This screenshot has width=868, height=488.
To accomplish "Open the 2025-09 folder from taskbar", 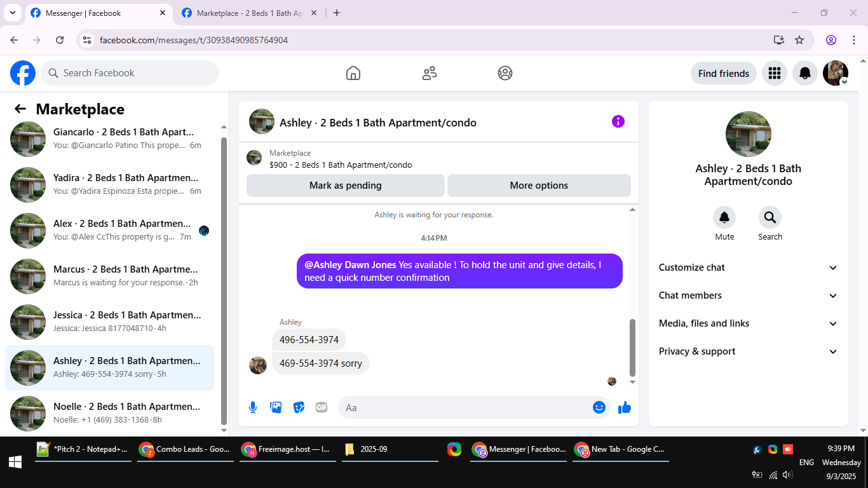I will (x=390, y=449).
